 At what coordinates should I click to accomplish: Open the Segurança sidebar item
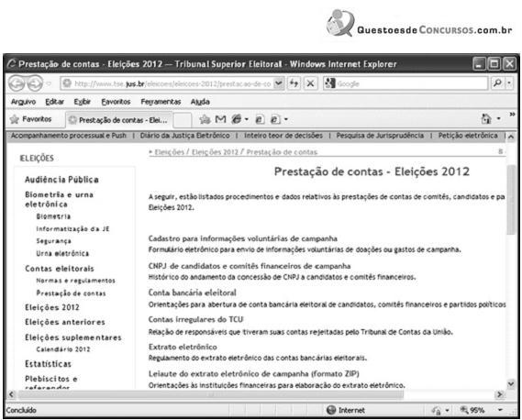(x=53, y=241)
